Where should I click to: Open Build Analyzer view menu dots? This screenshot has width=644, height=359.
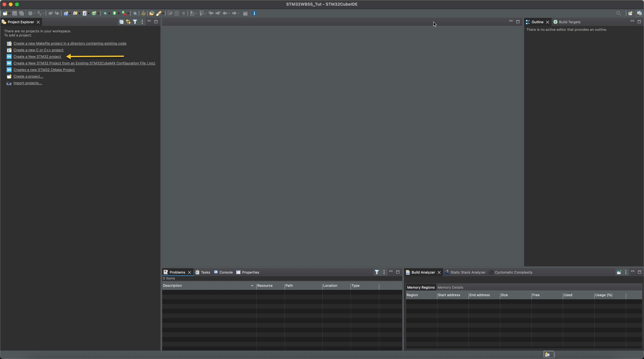coord(626,272)
